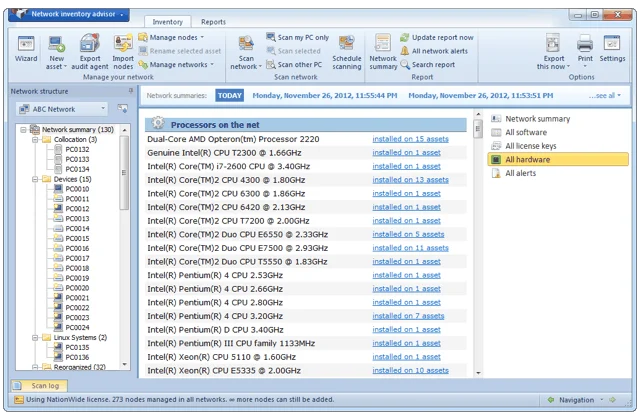Image resolution: width=640 pixels, height=420 pixels.
Task: Click Export this now icon
Action: coord(553,43)
